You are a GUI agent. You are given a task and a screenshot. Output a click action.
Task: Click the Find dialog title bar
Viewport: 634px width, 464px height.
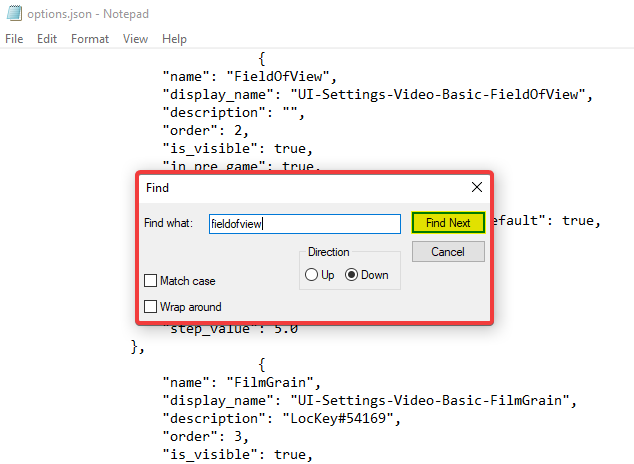pyautogui.click(x=300, y=187)
